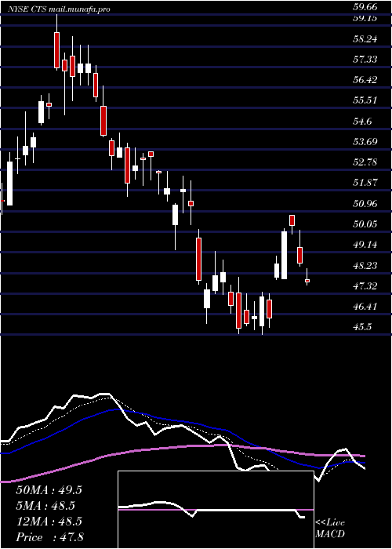Click the '12MA : 48.5' legend text
Viewport: 392px width, 549px height.
pos(49,522)
